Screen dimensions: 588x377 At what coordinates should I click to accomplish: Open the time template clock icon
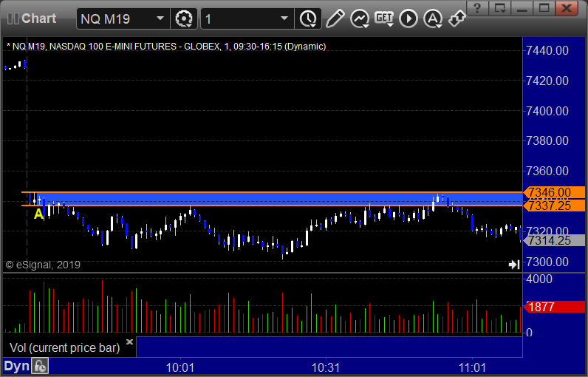click(x=307, y=18)
